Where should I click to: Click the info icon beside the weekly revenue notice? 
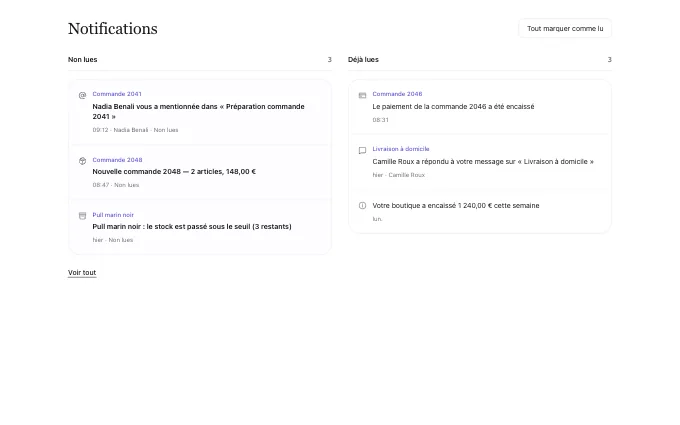tap(363, 206)
